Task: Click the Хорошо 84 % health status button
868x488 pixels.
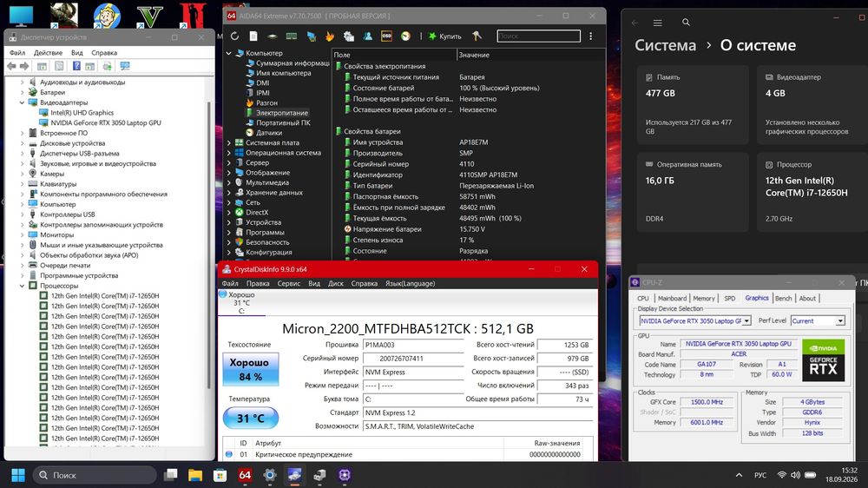Action: (250, 369)
